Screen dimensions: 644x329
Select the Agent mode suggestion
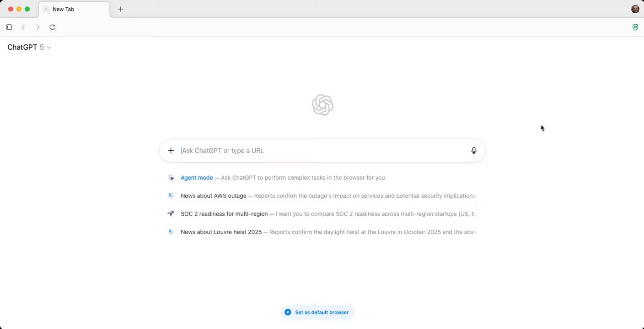click(197, 178)
